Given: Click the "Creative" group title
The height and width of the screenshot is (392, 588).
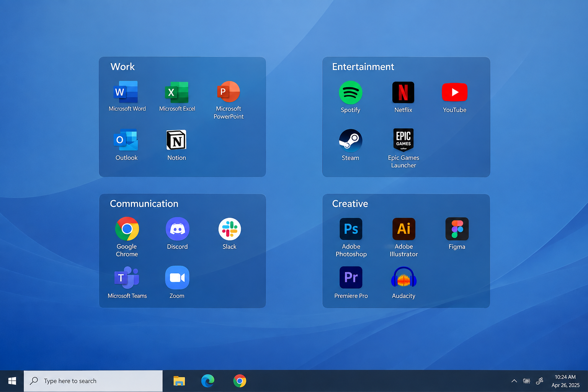Looking at the screenshot, I should (350, 204).
